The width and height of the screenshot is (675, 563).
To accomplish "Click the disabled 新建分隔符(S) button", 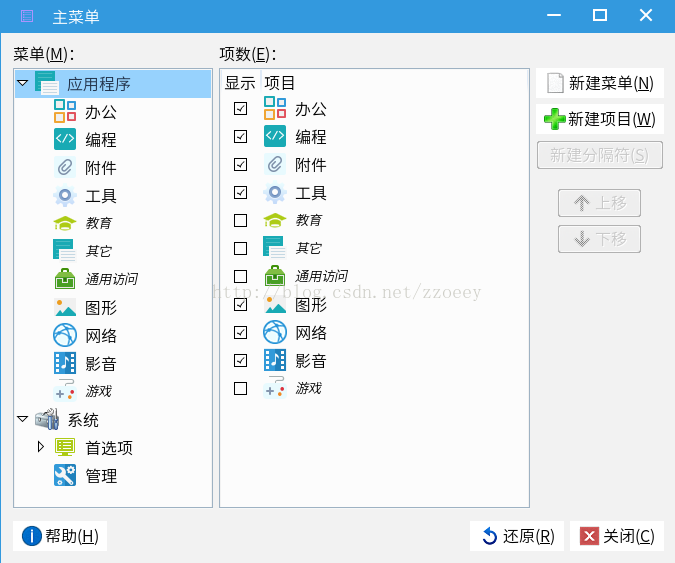I will (600, 155).
